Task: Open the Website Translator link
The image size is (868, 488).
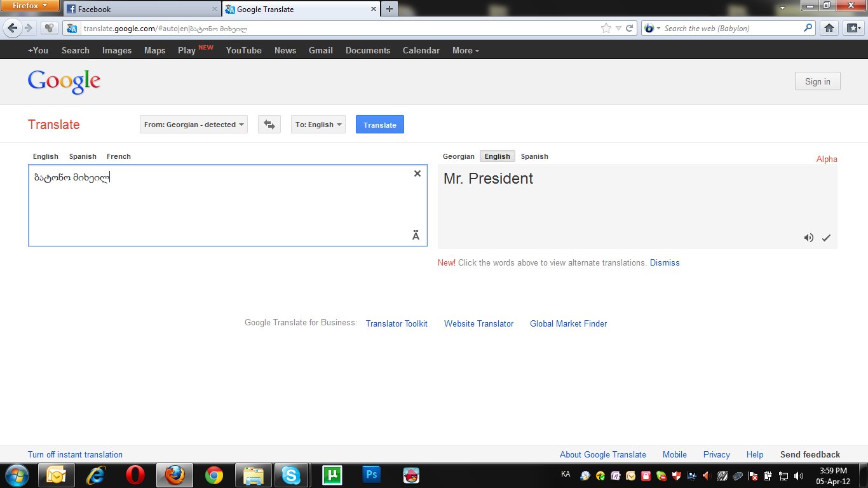Action: click(x=478, y=323)
